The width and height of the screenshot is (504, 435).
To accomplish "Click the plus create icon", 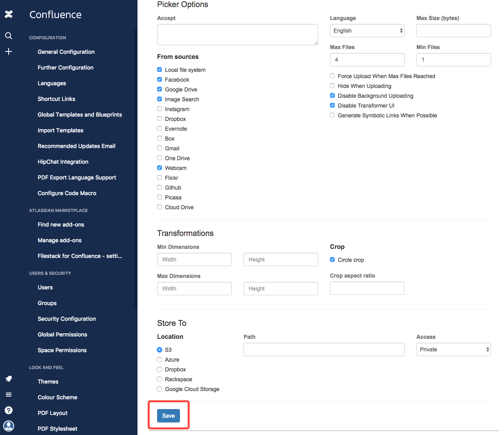I will point(9,51).
